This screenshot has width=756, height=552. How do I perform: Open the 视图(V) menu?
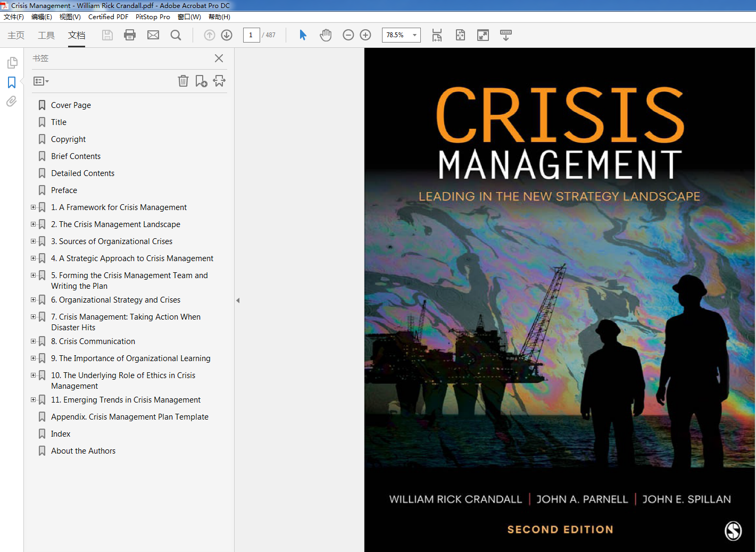[70, 17]
